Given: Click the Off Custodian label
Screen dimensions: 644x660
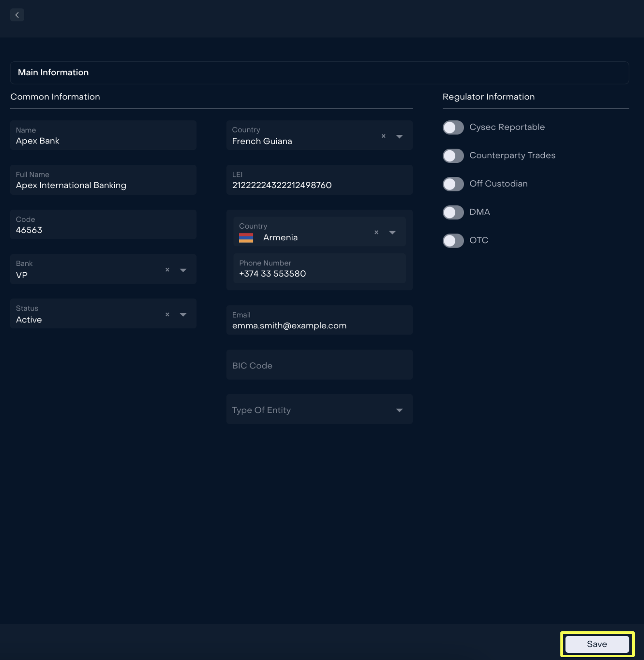Looking at the screenshot, I should click(499, 184).
